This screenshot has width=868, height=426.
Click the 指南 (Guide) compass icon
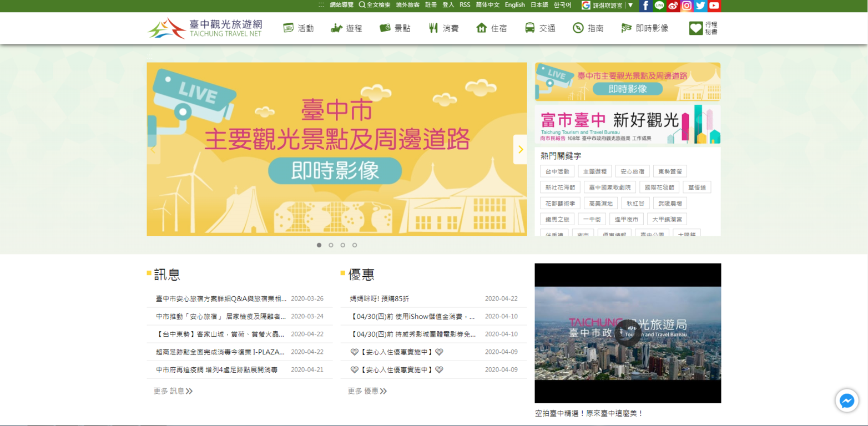click(x=577, y=28)
